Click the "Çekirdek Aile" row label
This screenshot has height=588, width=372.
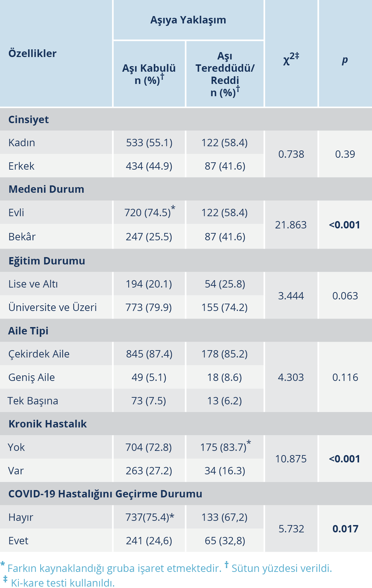click(39, 354)
